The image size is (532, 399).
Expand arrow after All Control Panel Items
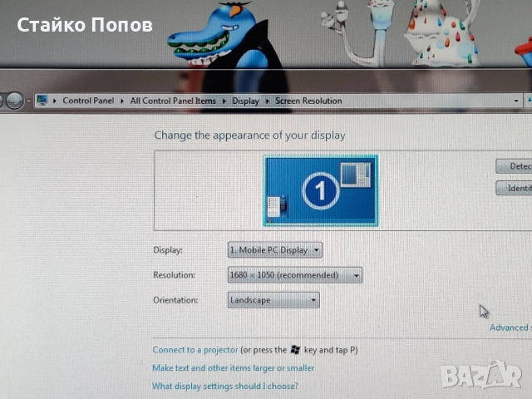coord(224,101)
